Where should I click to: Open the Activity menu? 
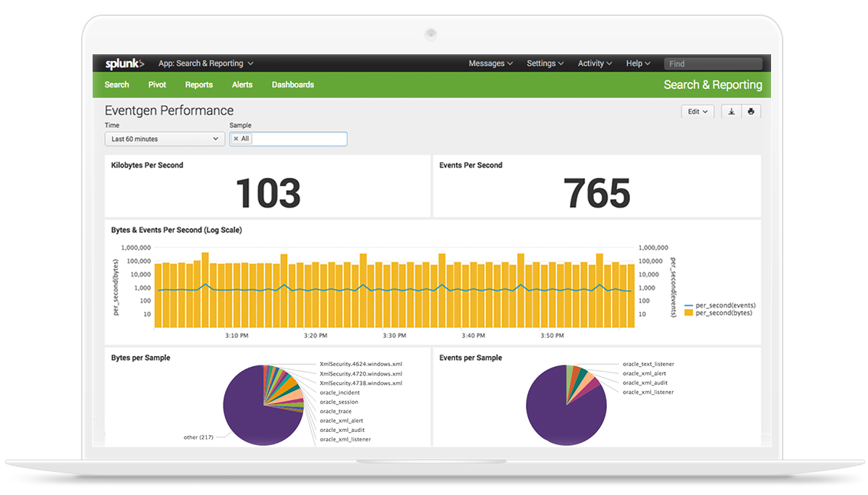pyautogui.click(x=594, y=63)
